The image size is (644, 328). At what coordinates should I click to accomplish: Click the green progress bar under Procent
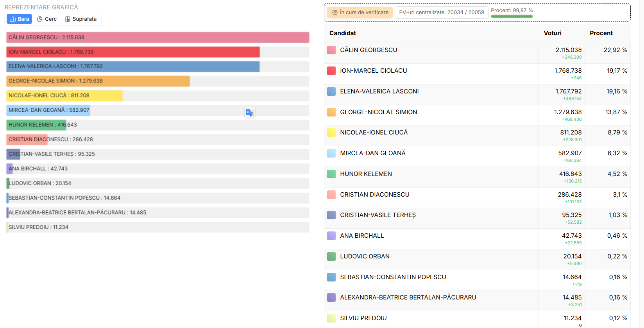pyautogui.click(x=512, y=16)
